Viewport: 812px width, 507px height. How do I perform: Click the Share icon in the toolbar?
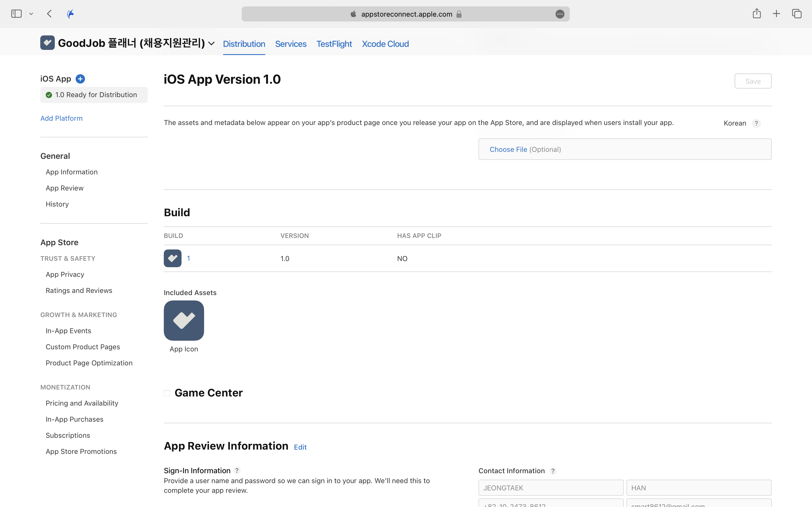pyautogui.click(x=756, y=14)
